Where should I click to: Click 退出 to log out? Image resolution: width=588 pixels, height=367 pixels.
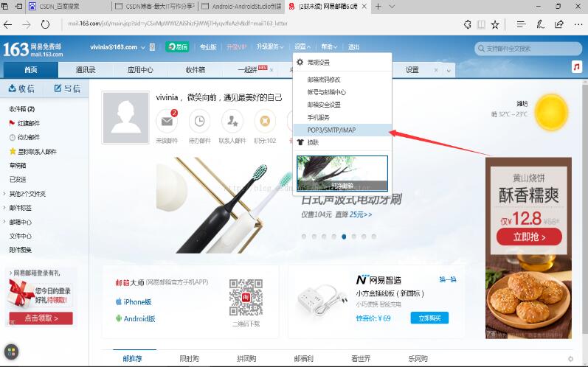click(x=353, y=47)
